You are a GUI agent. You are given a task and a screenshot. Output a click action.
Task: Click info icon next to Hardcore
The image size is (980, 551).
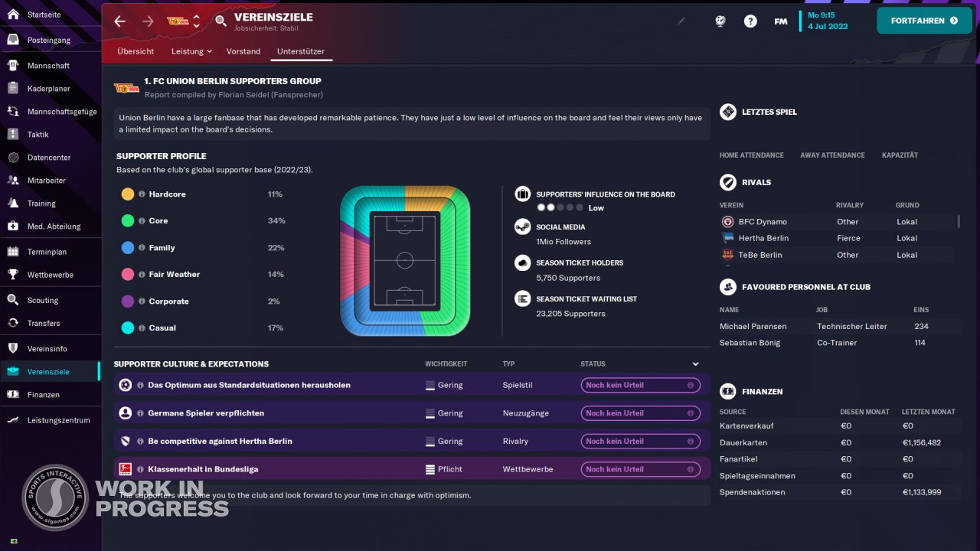[142, 194]
